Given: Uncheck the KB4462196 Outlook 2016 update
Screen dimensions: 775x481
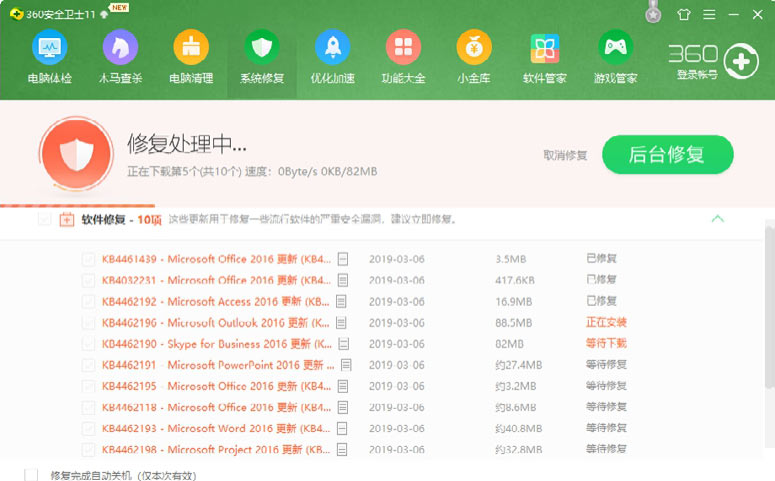Looking at the screenshot, I should click(88, 323).
